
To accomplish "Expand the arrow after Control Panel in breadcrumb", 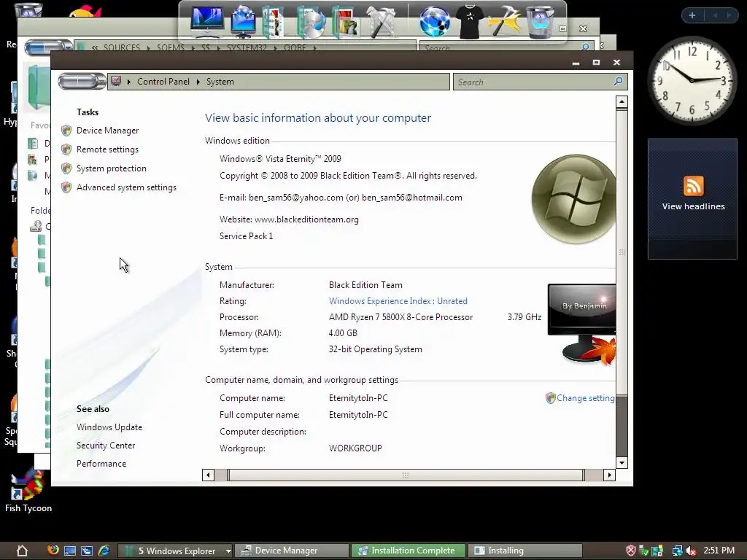I will click(198, 82).
